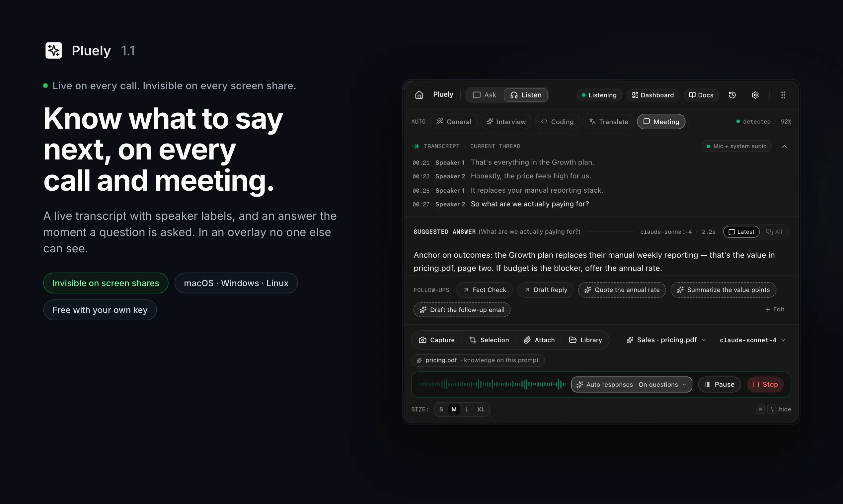843x504 pixels.
Task: Click Attach with paperclip icon
Action: coord(539,340)
